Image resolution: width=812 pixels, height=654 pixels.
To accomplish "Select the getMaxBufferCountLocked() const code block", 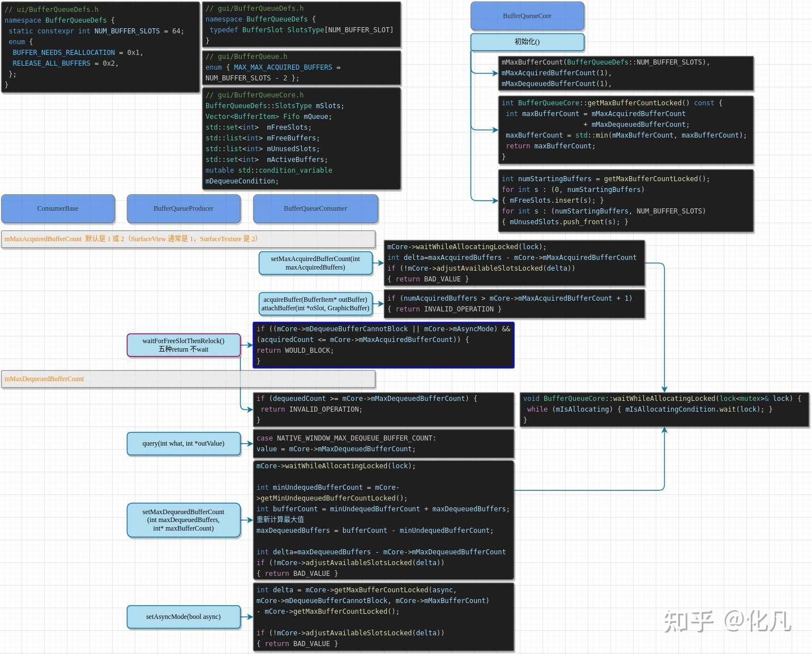I will coord(626,130).
